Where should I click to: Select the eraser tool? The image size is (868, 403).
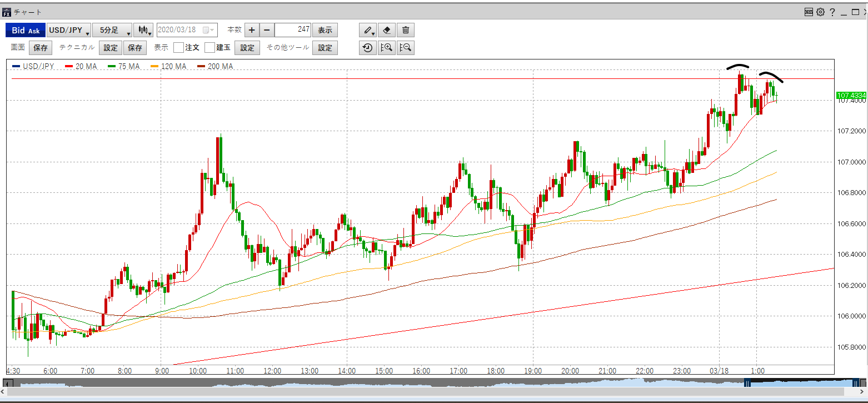[x=387, y=30]
